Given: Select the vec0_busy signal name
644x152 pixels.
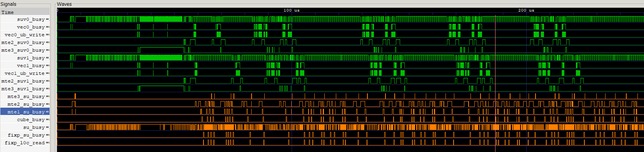Looking at the screenshot, I should point(25,27).
